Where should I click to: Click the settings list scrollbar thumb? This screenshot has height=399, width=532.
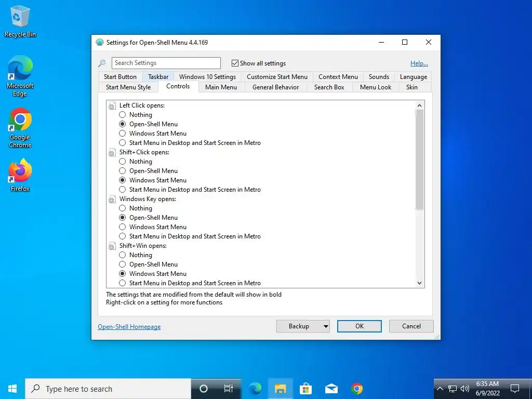click(420, 159)
